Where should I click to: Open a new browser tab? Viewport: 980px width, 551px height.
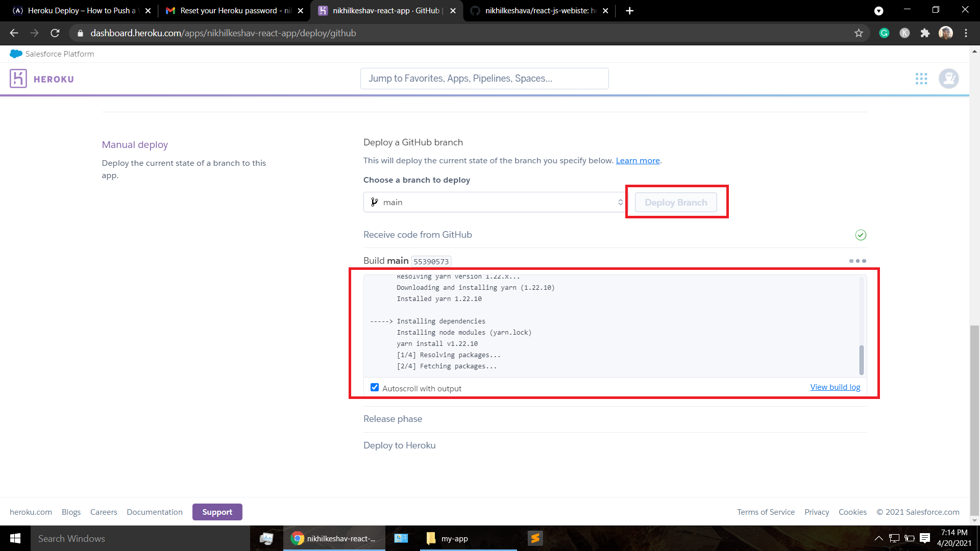tap(629, 11)
